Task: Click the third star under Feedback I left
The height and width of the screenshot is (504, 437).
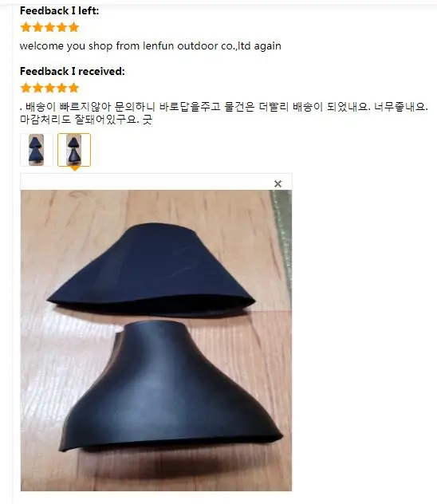Action: pos(49,27)
